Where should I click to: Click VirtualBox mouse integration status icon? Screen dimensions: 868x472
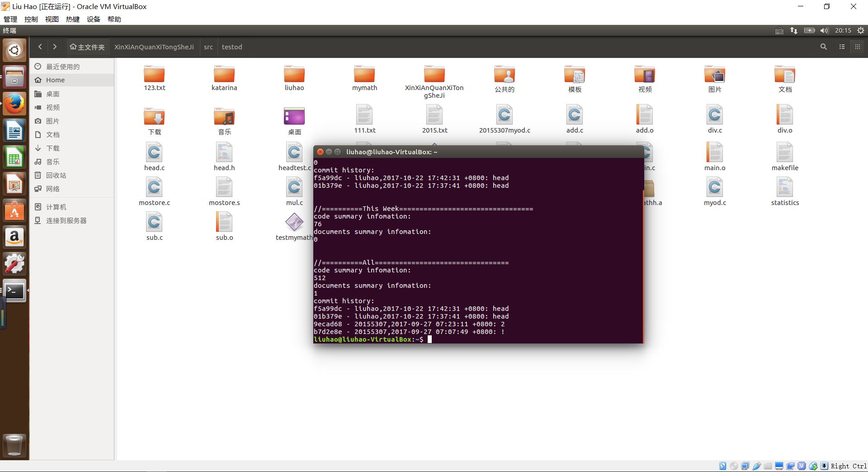[813, 466]
